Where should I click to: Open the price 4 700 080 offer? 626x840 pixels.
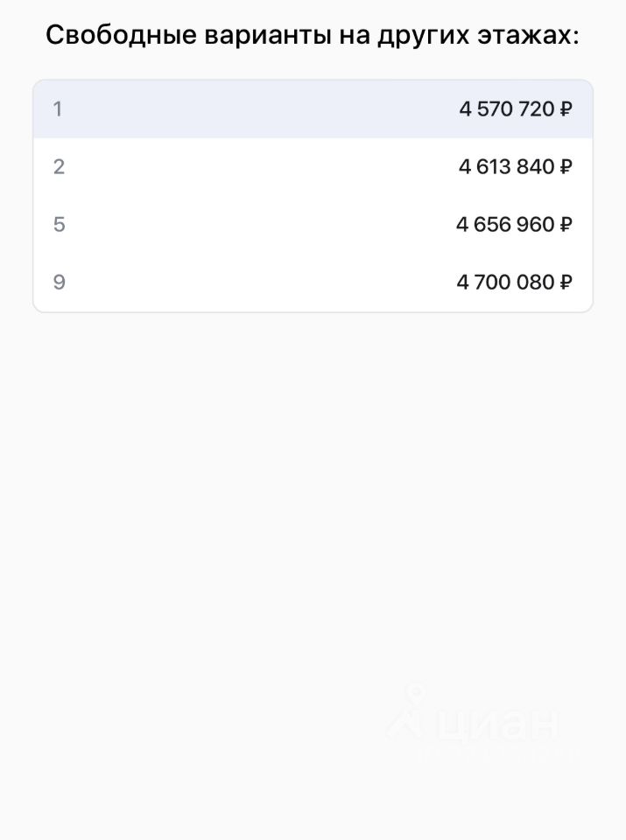click(x=505, y=283)
